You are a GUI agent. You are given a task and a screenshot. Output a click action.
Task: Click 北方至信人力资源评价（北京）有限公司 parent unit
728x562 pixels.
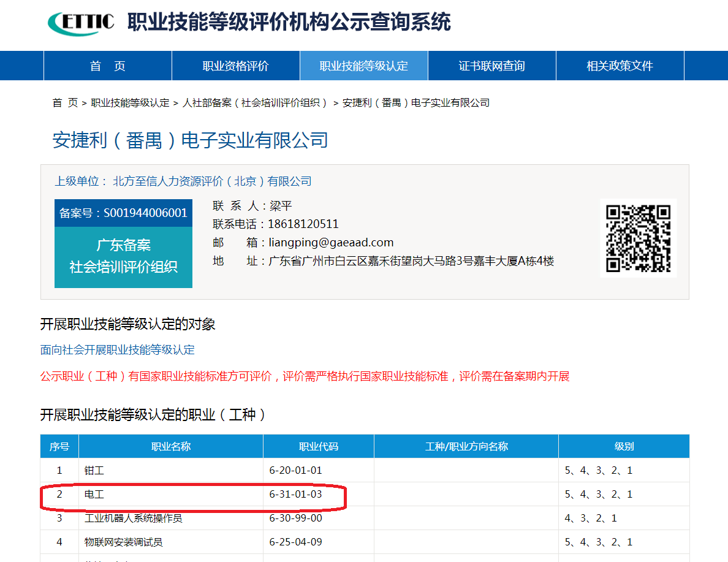coord(212,181)
